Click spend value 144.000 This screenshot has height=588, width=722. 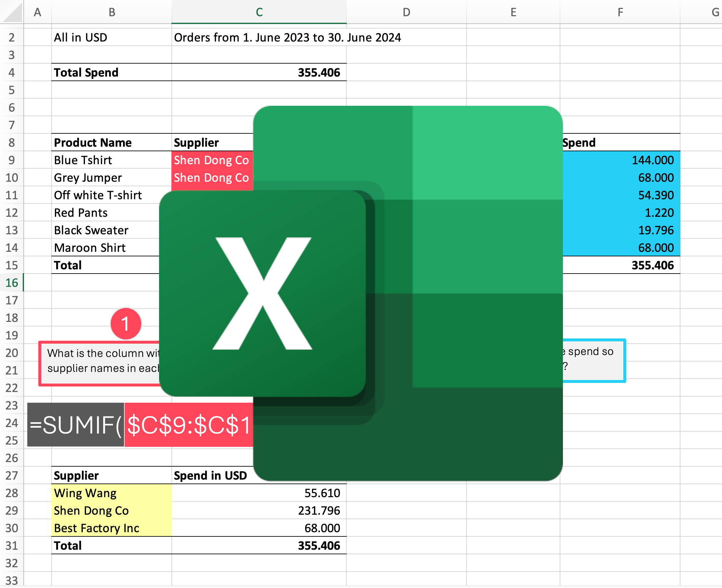[621, 160]
